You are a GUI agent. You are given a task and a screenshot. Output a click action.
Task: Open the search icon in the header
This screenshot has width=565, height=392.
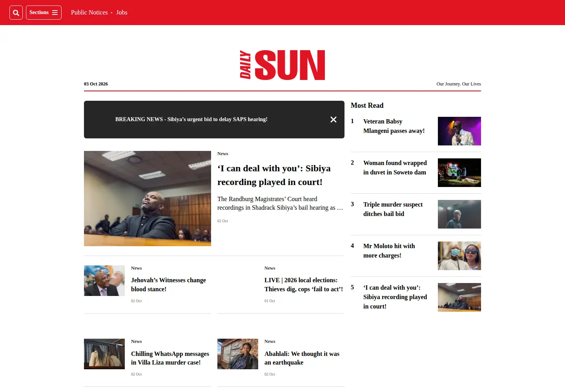16,13
